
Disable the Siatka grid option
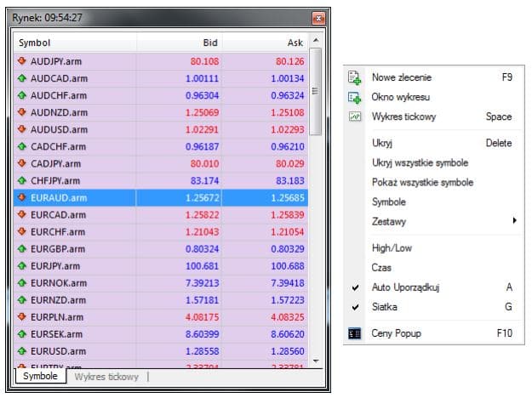coord(385,307)
